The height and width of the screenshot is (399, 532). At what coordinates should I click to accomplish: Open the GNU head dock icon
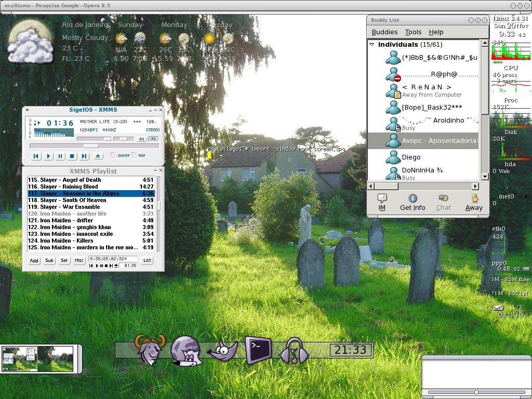click(150, 350)
